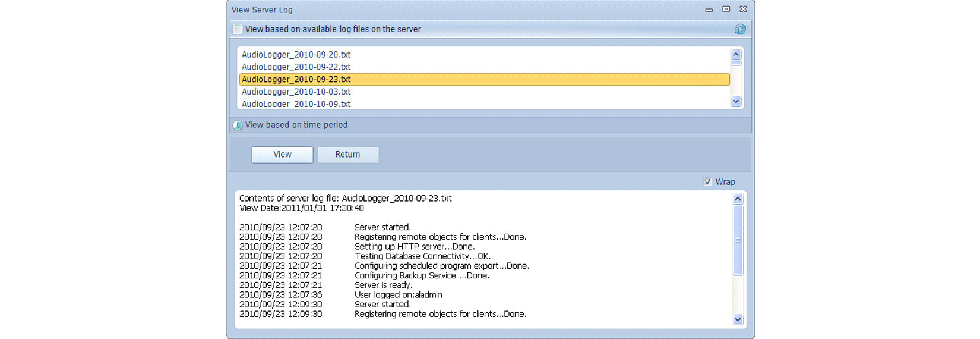The width and height of the screenshot is (980, 339).
Task: Click the log contents scrollbar thumb
Action: [738, 240]
